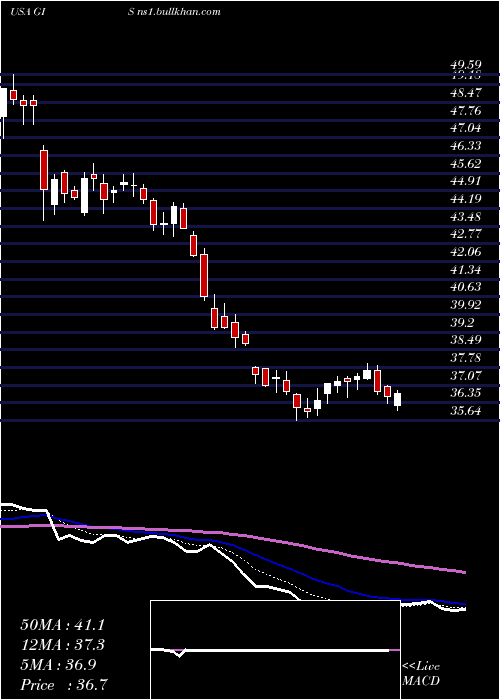Click the 39.92 price axis label
The image size is (500, 700).
(467, 305)
